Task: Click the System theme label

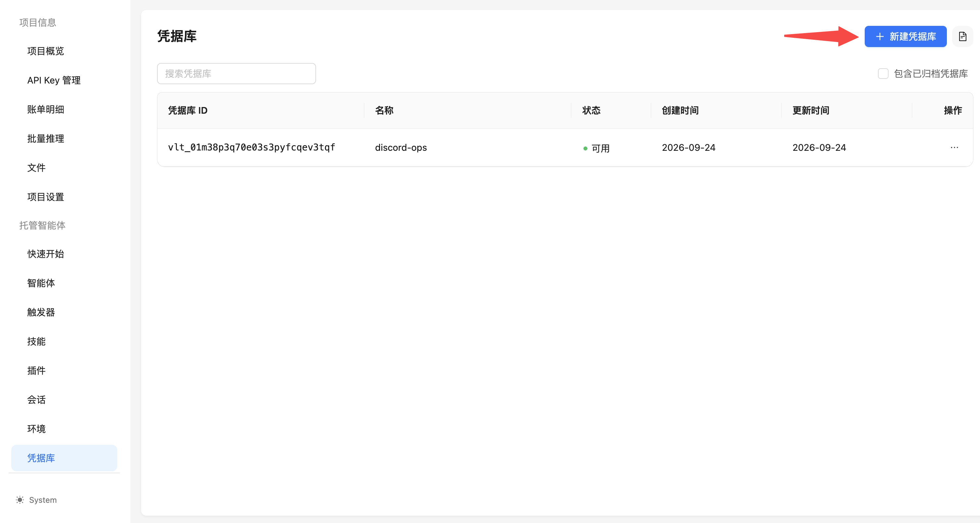Action: tap(43, 500)
